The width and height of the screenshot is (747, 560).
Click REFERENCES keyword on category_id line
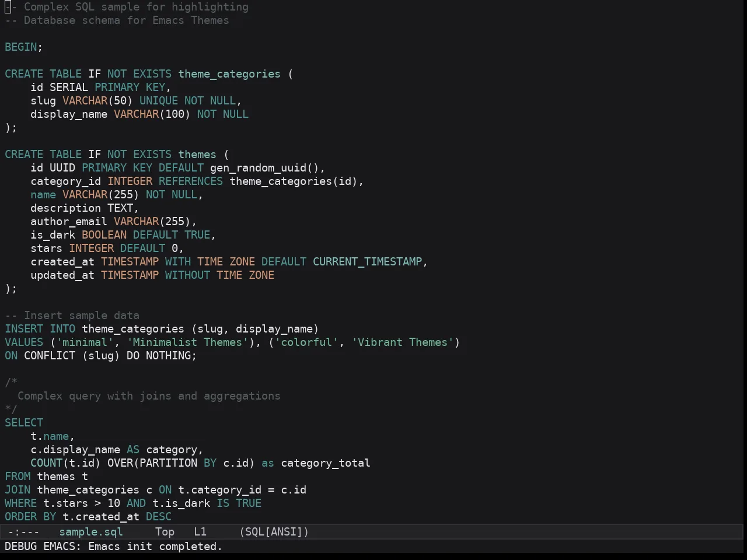(x=191, y=181)
